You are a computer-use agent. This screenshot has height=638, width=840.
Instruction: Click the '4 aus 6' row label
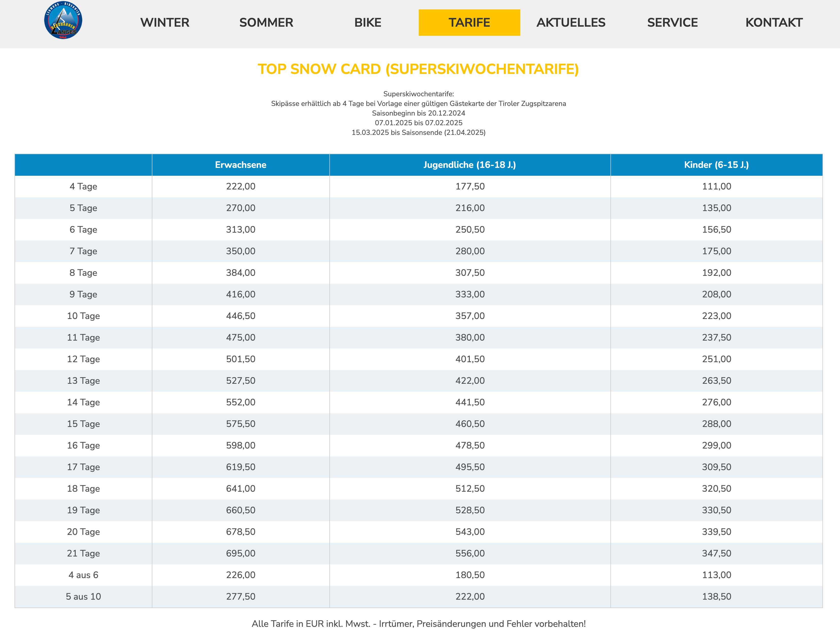tap(83, 575)
